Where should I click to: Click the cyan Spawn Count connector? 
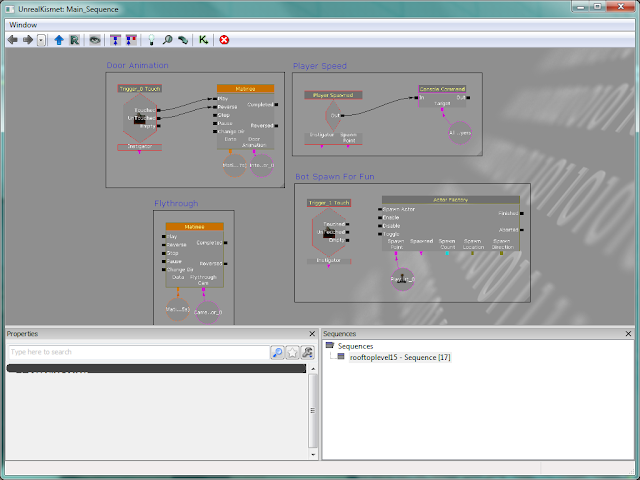tap(447, 253)
